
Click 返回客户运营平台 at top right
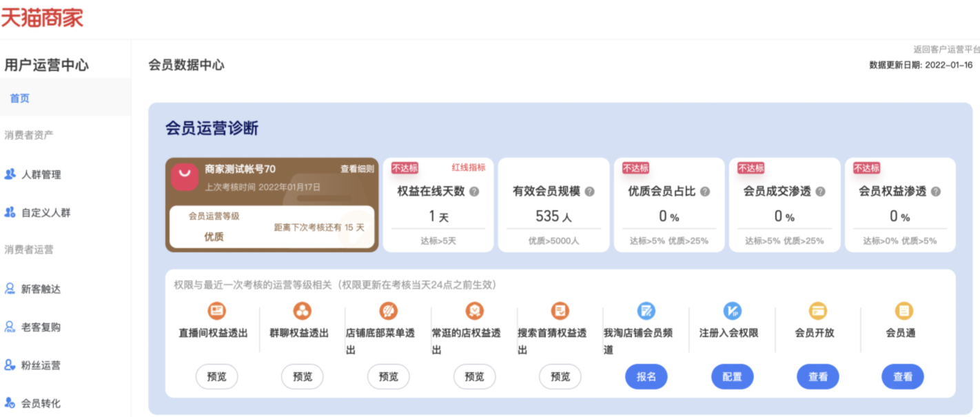click(944, 49)
